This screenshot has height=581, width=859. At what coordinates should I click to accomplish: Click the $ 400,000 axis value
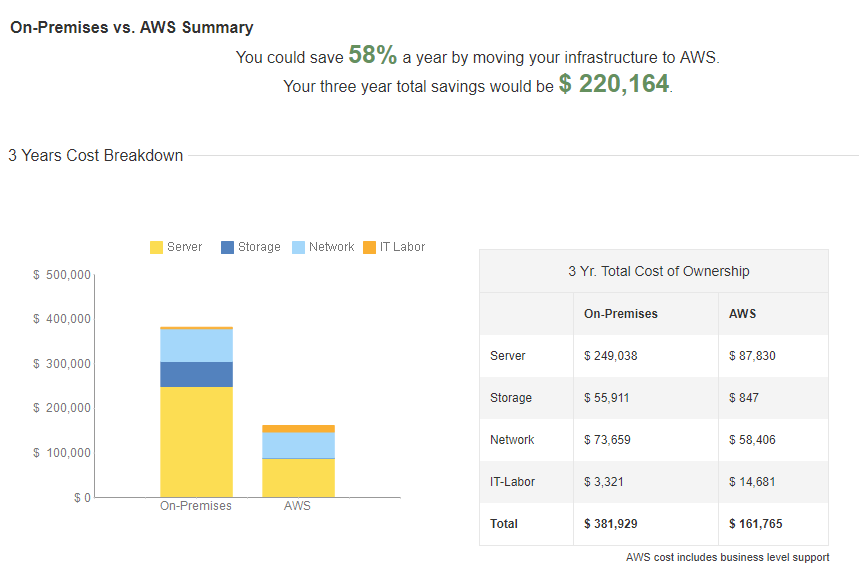click(62, 319)
